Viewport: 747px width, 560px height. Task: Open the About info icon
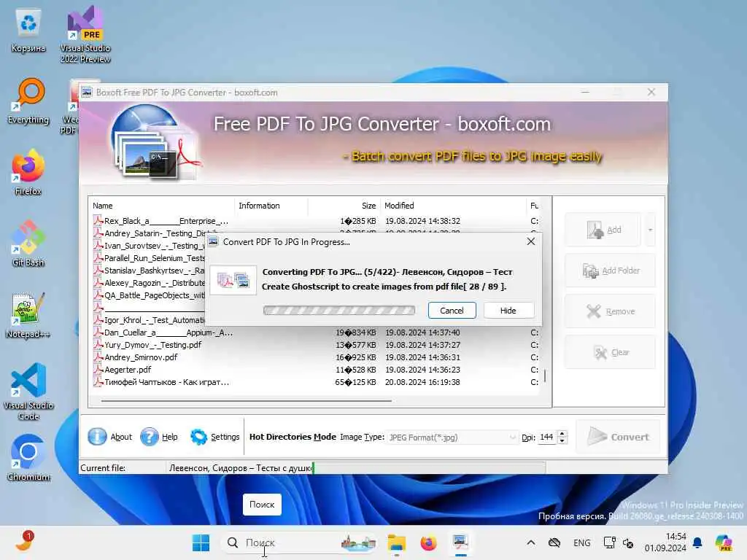coord(97,437)
